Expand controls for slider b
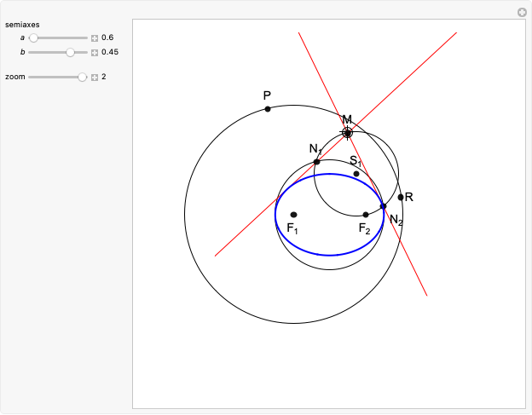This screenshot has height=415, width=532. pos(95,52)
